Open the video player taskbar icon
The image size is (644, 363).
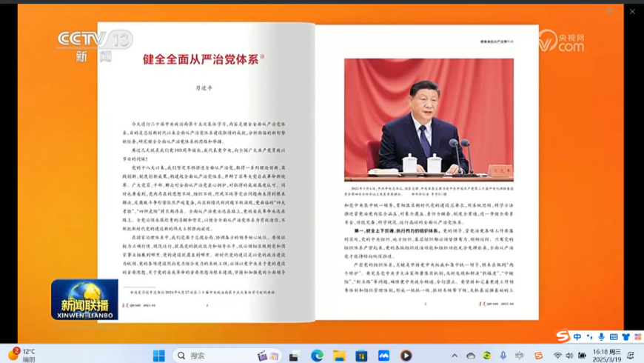click(406, 356)
